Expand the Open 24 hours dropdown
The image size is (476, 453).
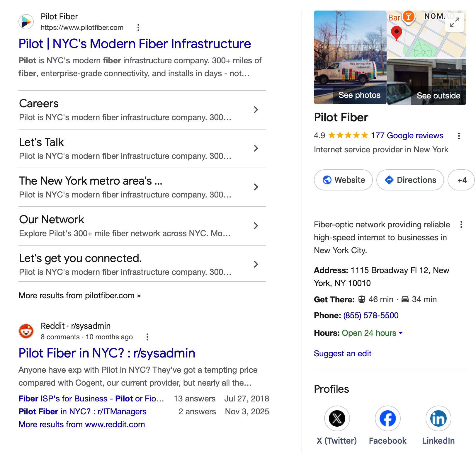(x=401, y=333)
